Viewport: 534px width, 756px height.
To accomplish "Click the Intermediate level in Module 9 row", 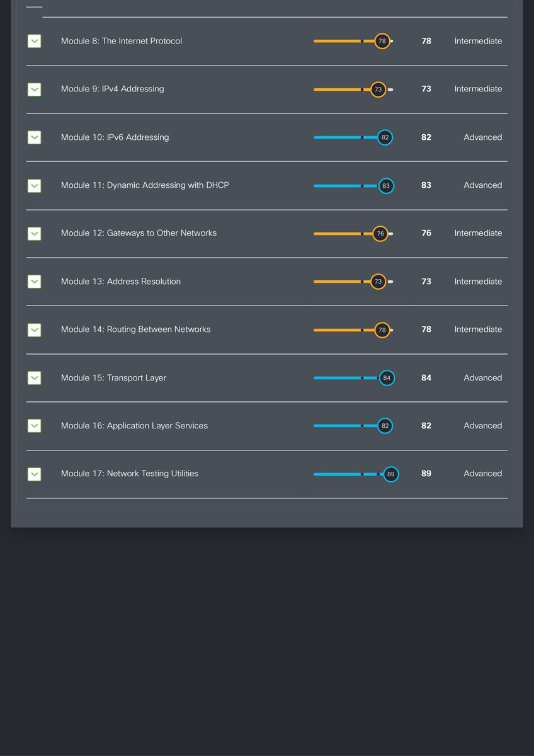I will click(x=479, y=89).
